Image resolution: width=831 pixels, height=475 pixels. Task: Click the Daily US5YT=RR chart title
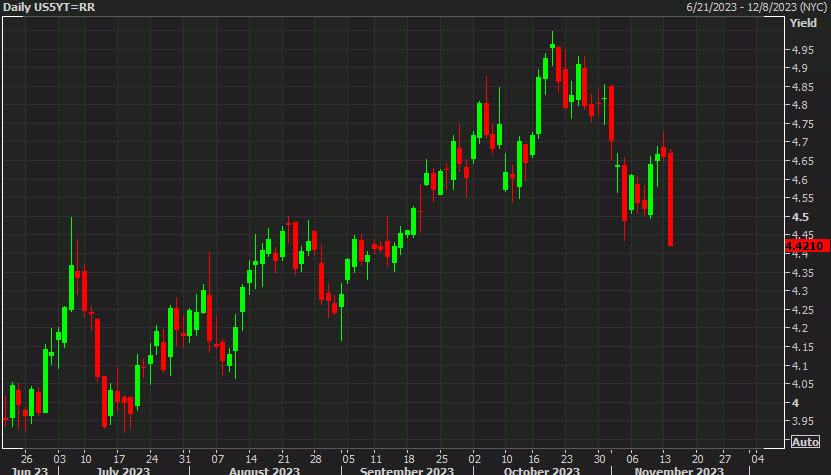coord(49,7)
